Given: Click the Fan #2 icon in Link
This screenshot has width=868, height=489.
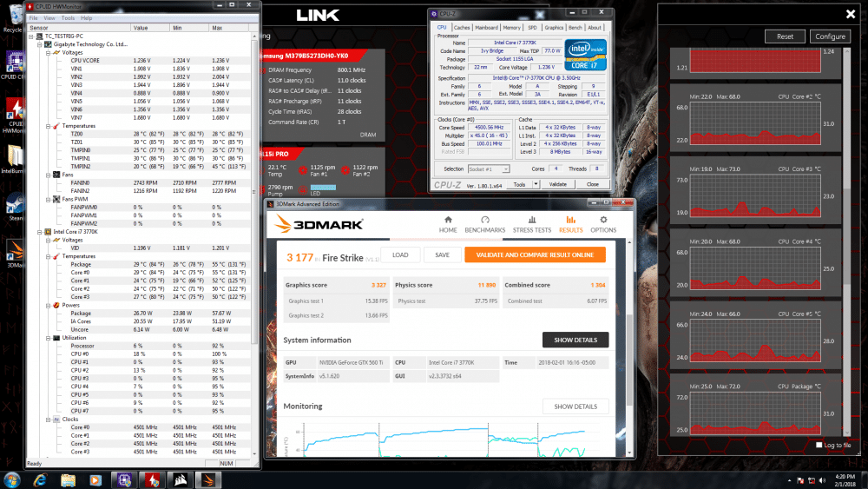Looking at the screenshot, I should [x=345, y=170].
